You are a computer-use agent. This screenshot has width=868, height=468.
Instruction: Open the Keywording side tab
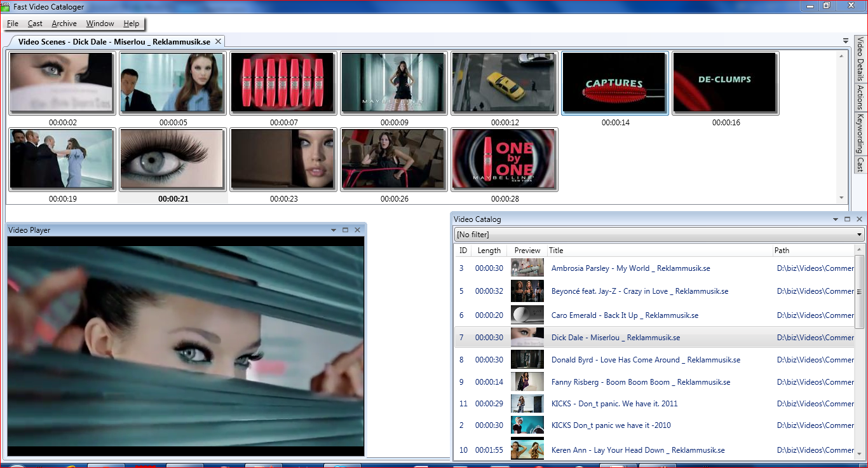[860, 134]
